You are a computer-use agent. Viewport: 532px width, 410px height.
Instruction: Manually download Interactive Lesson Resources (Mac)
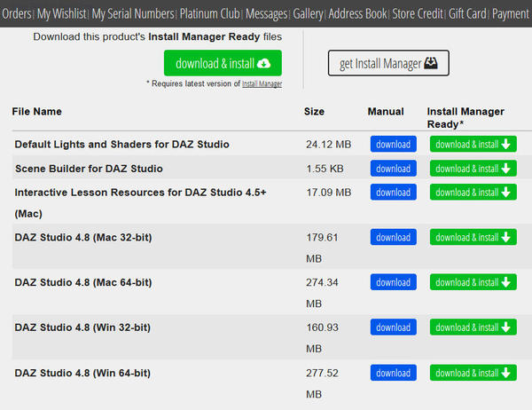[393, 193]
